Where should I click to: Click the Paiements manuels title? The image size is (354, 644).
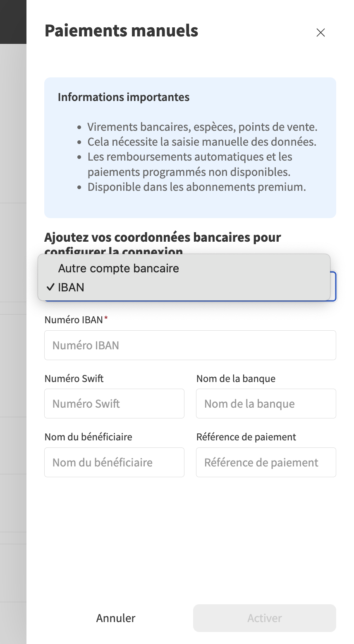coord(121,31)
